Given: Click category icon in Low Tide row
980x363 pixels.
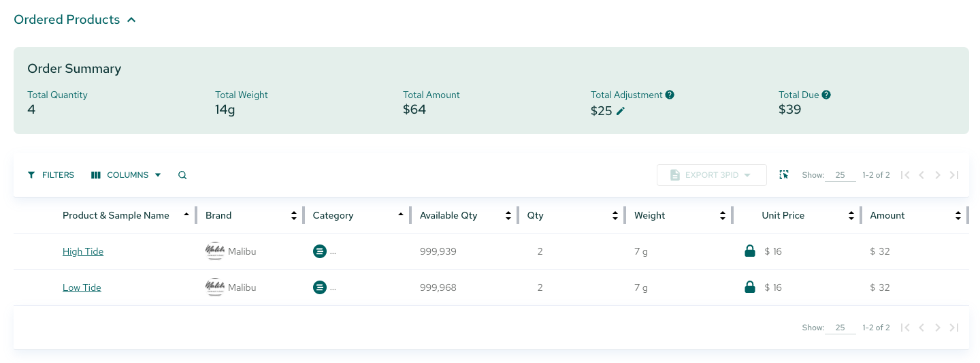Looking at the screenshot, I should click(x=319, y=287).
